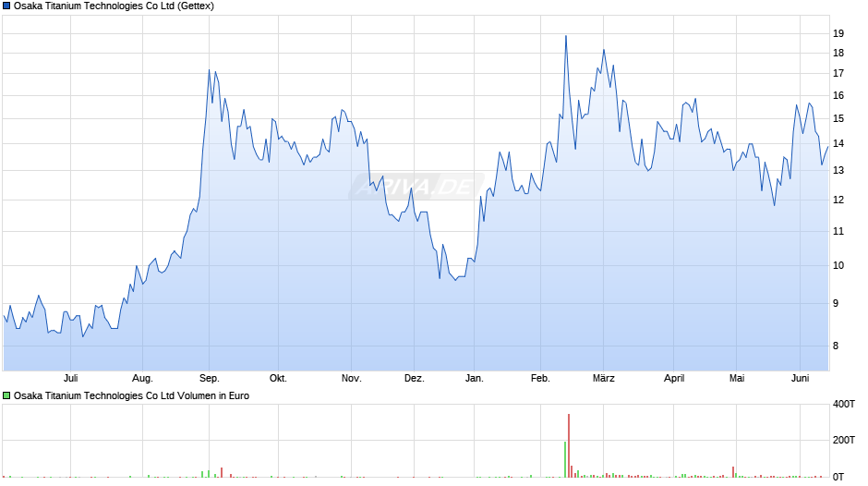Click the price axis value 9

coord(836,303)
